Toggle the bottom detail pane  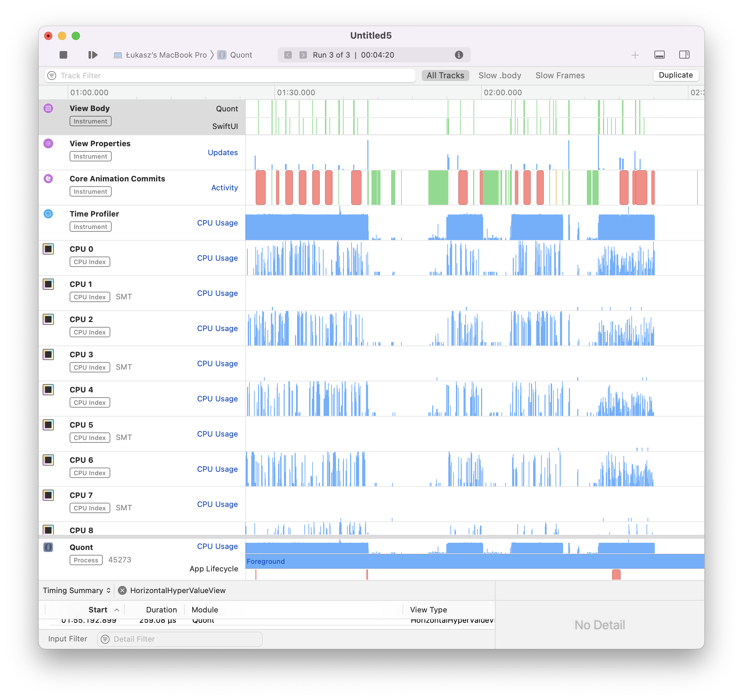point(659,55)
